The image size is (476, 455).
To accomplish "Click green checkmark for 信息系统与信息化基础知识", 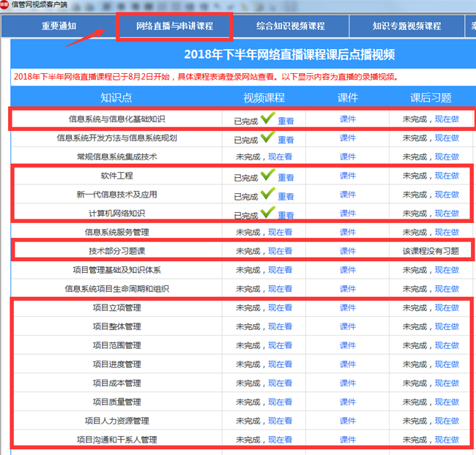I will pyautogui.click(x=267, y=117).
